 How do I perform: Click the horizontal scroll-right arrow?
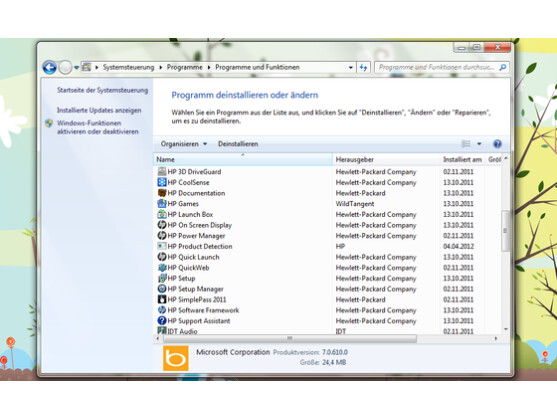pos(496,338)
